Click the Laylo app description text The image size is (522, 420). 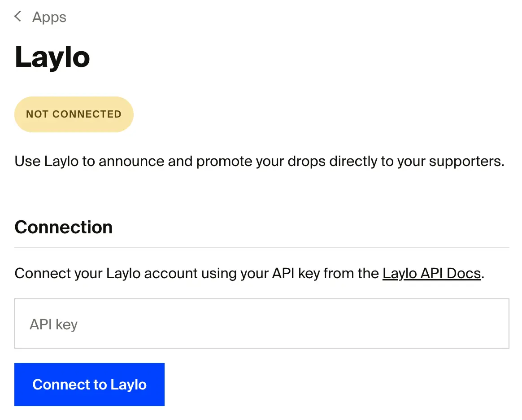click(x=259, y=161)
